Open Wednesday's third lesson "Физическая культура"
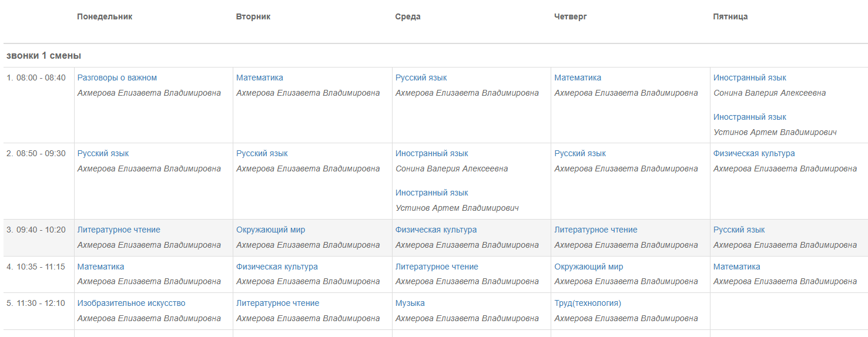This screenshot has height=337, width=868. pyautogui.click(x=436, y=230)
